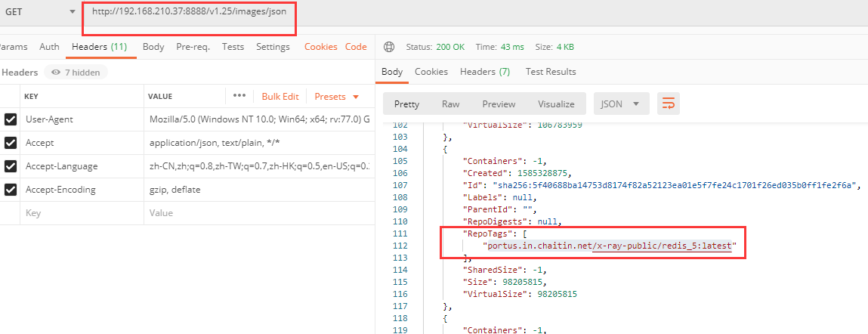Open the three-dot column options menu
The image size is (868, 334).
pyautogui.click(x=239, y=96)
